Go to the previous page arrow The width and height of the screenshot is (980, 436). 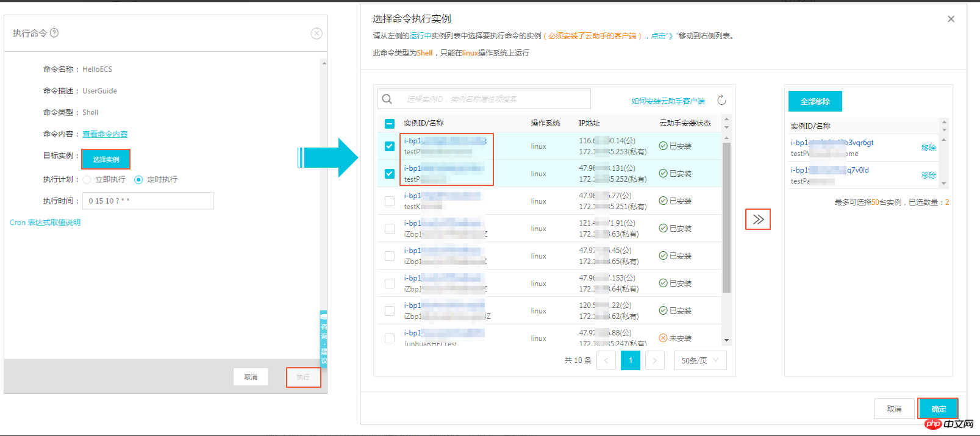pyautogui.click(x=606, y=360)
